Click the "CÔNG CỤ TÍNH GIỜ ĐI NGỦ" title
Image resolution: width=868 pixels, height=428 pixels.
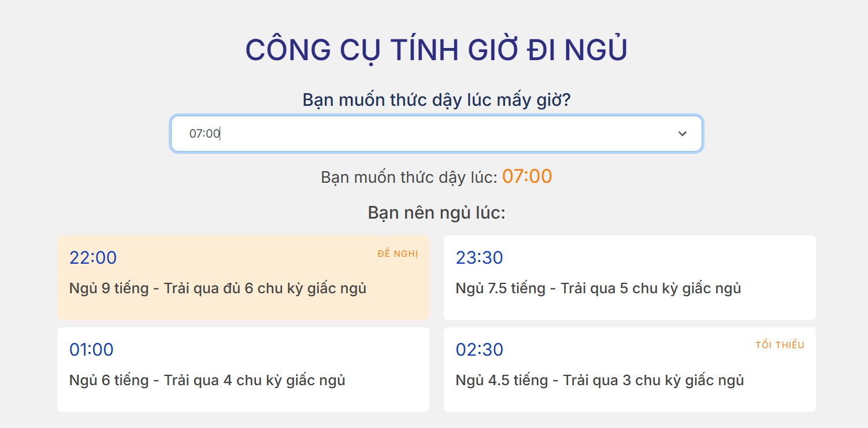436,50
